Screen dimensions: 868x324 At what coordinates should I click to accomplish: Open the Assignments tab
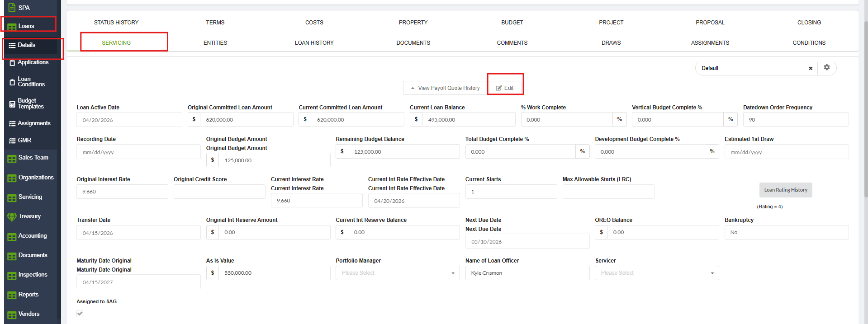click(710, 43)
